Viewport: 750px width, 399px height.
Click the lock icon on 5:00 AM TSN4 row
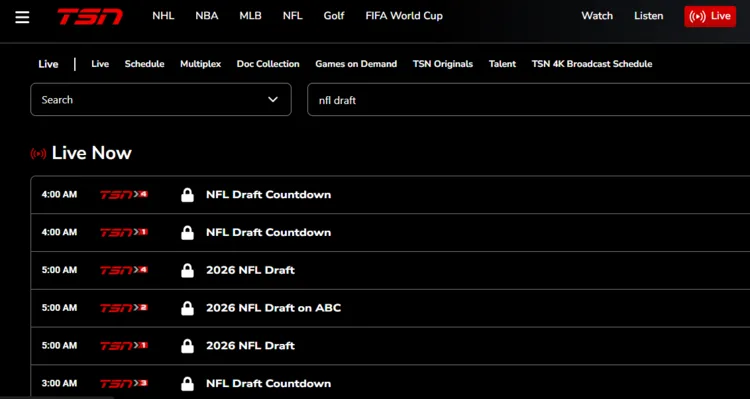(x=188, y=270)
